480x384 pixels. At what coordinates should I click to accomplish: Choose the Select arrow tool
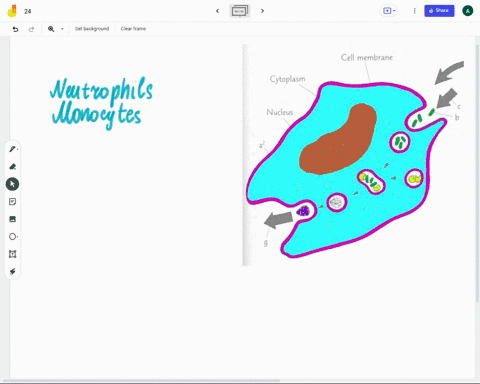coord(12,184)
